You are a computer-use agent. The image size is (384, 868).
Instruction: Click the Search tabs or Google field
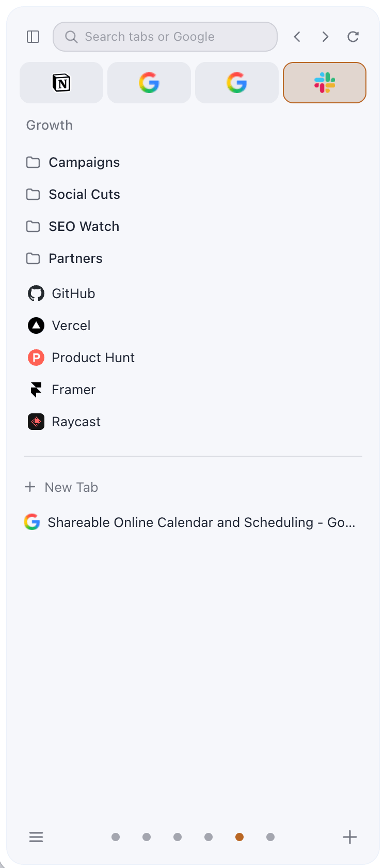click(x=165, y=37)
